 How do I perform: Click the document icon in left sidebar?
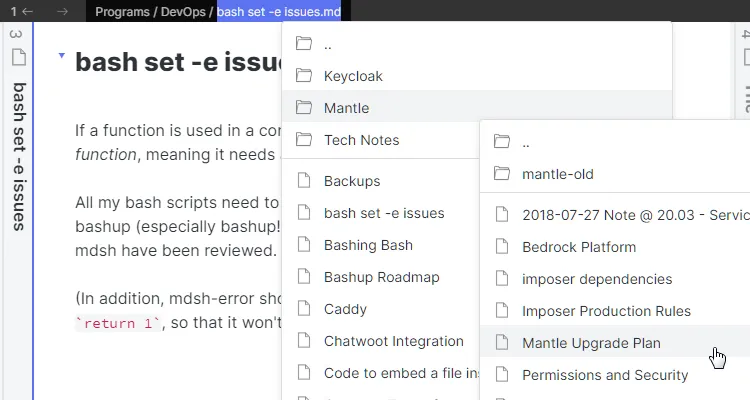17,58
